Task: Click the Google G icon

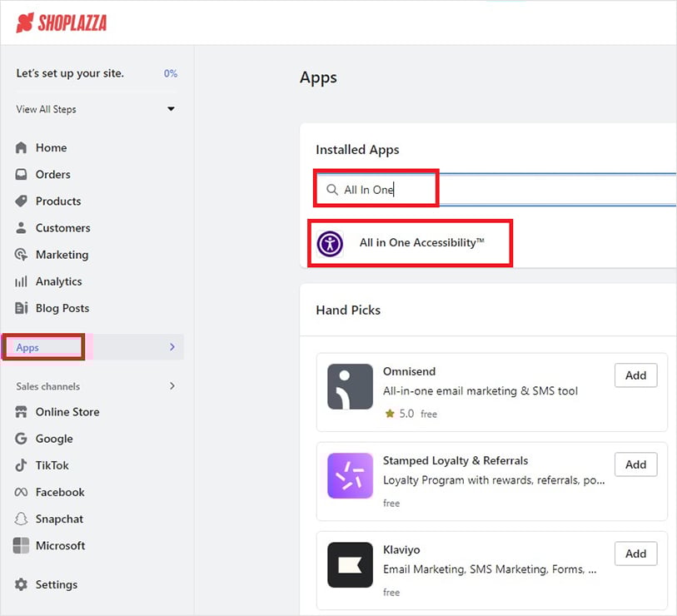Action: tap(21, 439)
